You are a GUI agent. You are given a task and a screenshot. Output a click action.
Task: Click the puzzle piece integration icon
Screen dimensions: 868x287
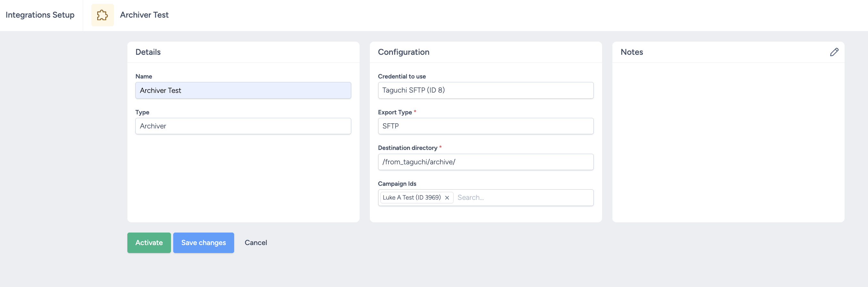pos(102,15)
